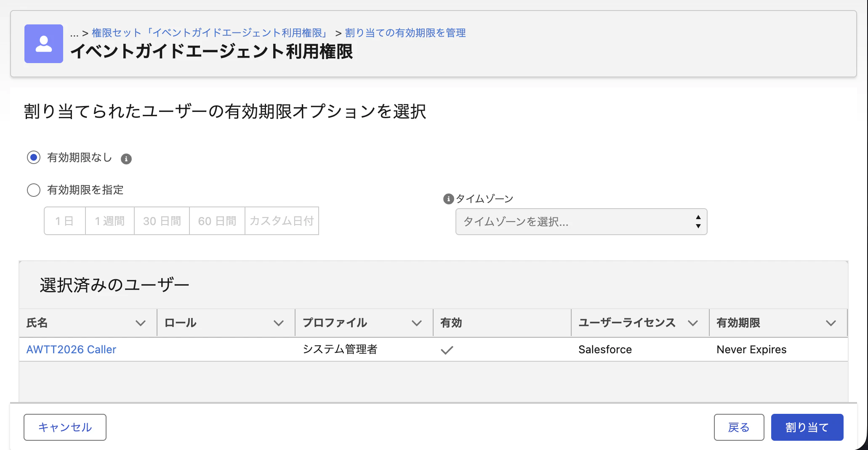Open breadcrumb link 権限セット「イベントガイドエージェント利用権限」

click(210, 33)
